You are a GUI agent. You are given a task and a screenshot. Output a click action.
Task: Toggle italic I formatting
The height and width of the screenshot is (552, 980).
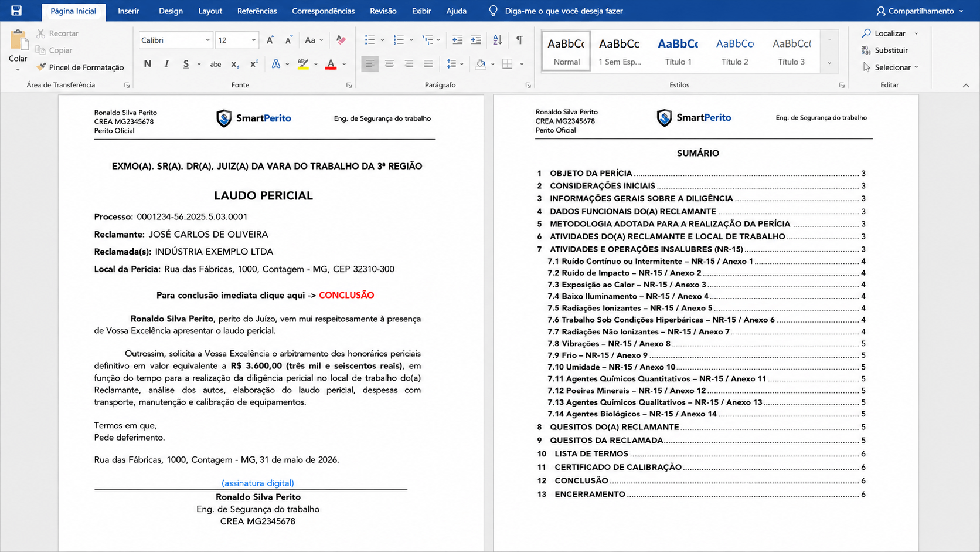(x=166, y=64)
